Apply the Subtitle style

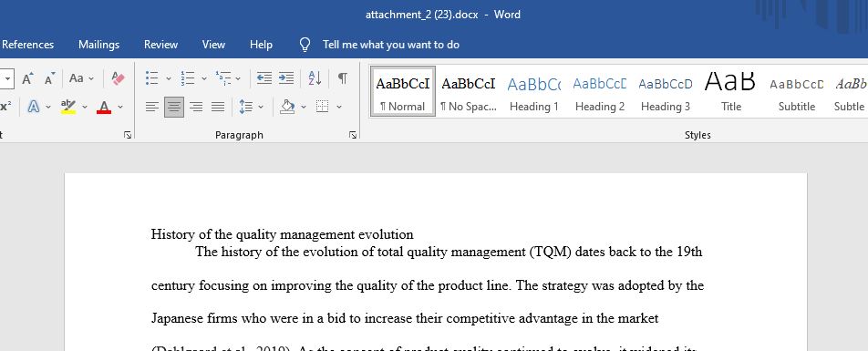pos(797,92)
